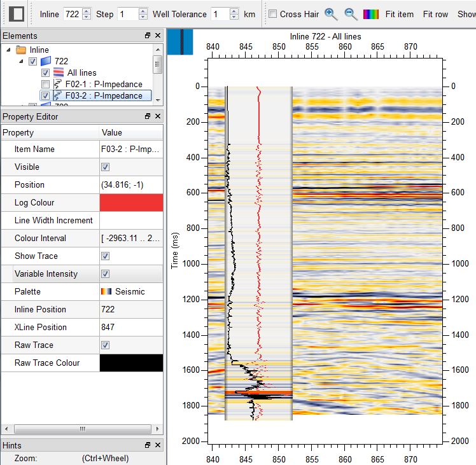Image resolution: width=476 pixels, height=465 pixels.
Task: Select the All lines tree item
Action: [81, 73]
